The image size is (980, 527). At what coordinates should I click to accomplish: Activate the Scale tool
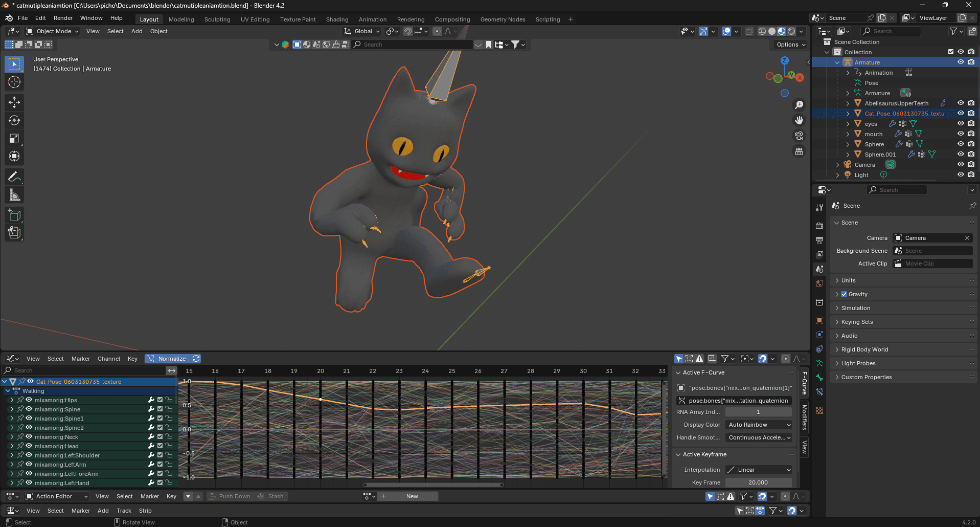(14, 138)
